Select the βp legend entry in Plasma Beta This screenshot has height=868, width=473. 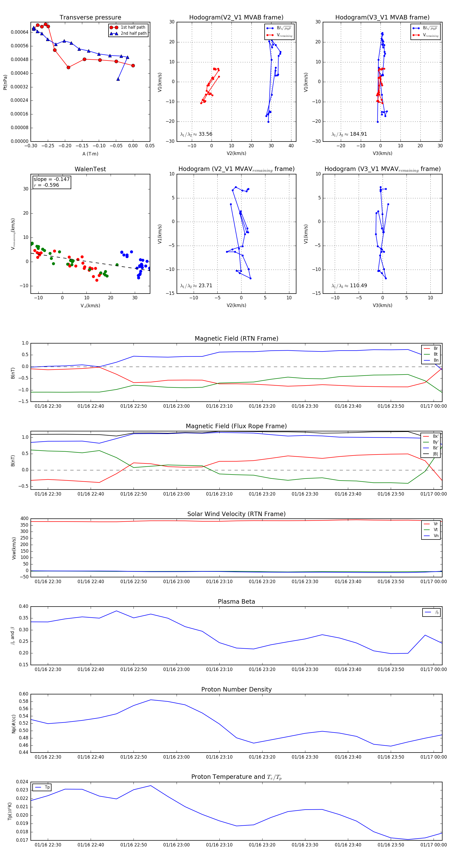click(431, 612)
